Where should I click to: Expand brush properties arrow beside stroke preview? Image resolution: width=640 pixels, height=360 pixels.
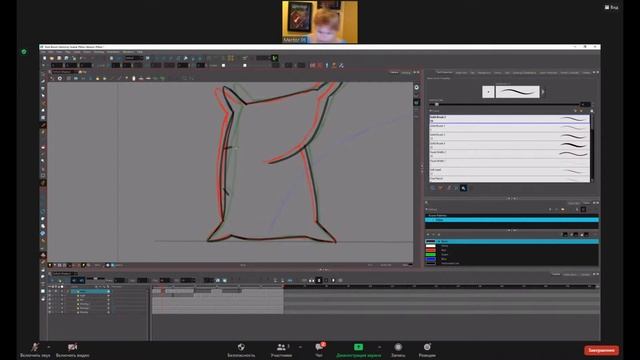coord(543,92)
